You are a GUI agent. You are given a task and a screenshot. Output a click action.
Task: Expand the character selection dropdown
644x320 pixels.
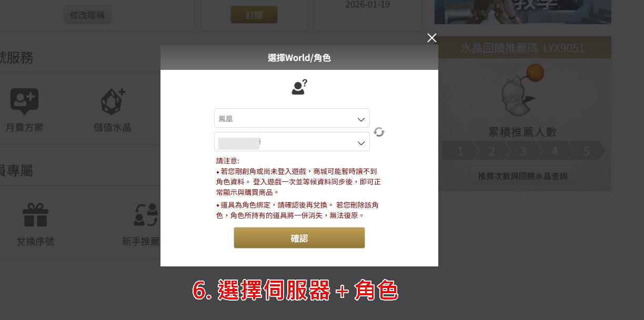pos(291,142)
